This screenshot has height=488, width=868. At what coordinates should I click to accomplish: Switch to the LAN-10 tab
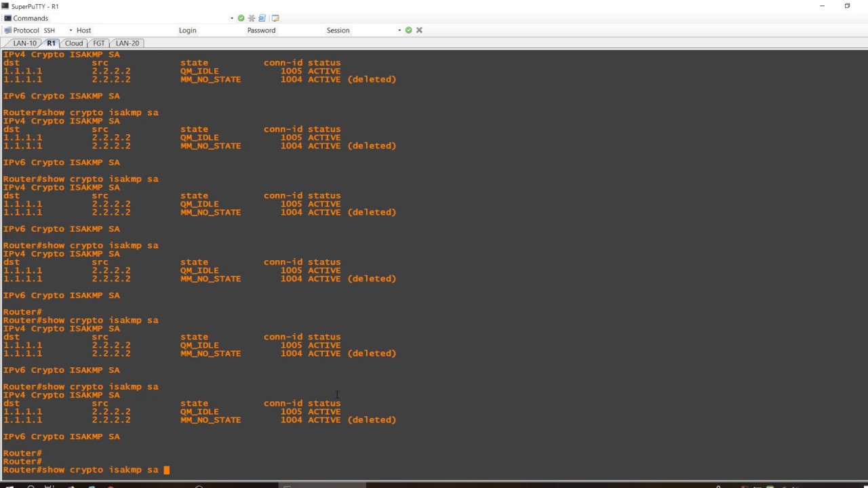(x=25, y=43)
